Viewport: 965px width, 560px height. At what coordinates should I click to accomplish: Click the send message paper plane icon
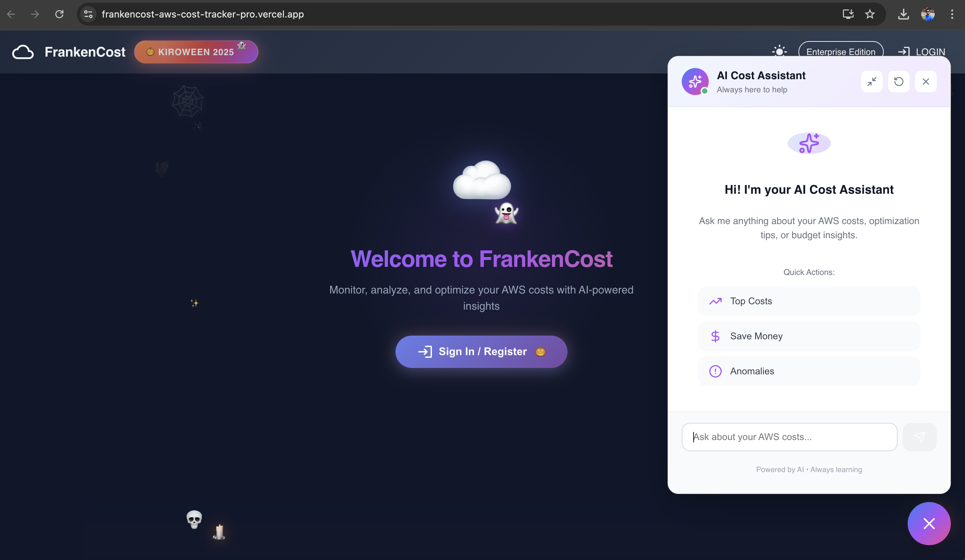[919, 437]
